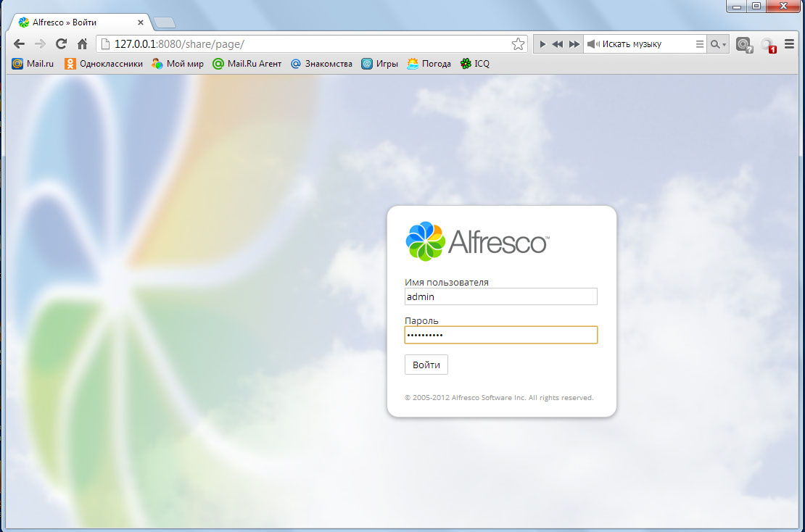
Task: Bookmark this page with the star
Action: click(x=518, y=44)
